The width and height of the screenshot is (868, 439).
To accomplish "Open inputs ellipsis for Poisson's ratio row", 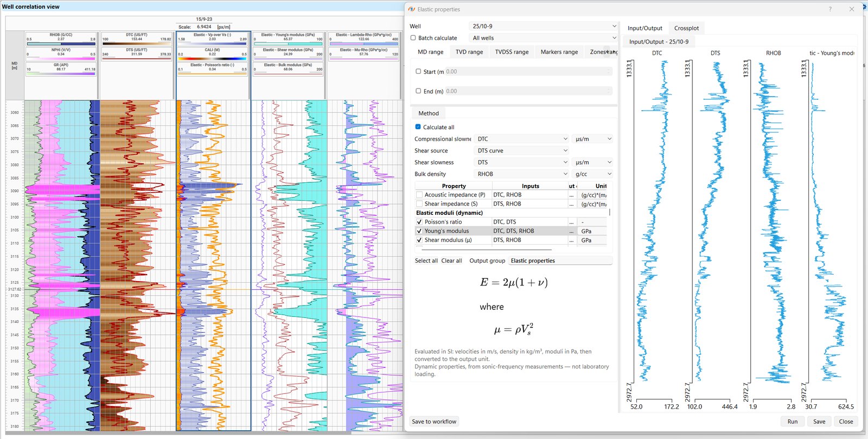I will [x=571, y=222].
